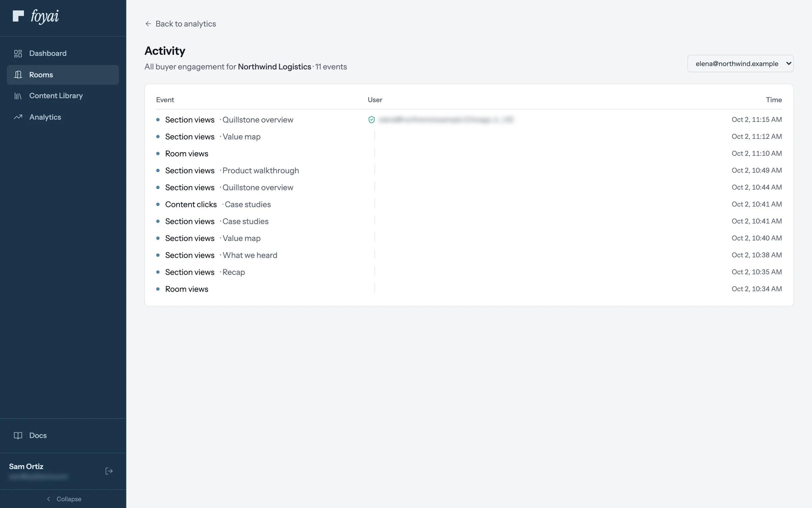The width and height of the screenshot is (812, 508).
Task: Click the foyai logo icon
Action: [18, 16]
